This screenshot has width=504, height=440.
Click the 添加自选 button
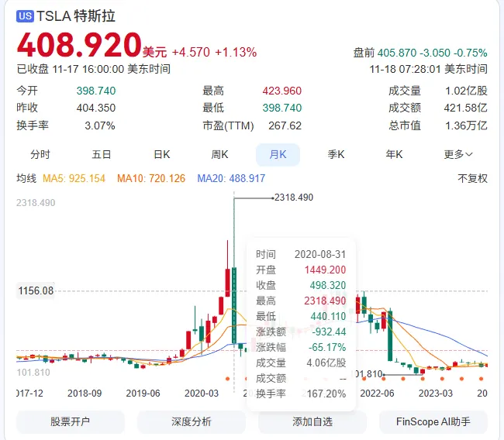[312, 421]
